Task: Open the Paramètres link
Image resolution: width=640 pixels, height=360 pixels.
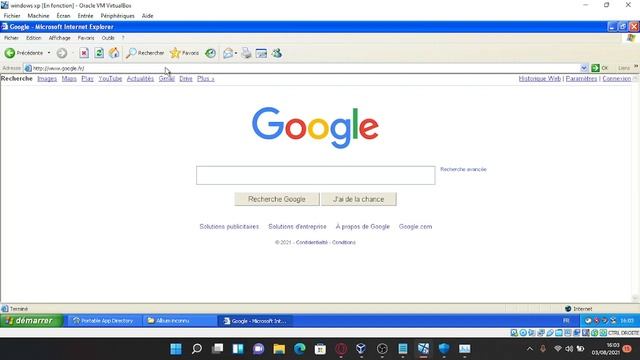Action: 581,79
